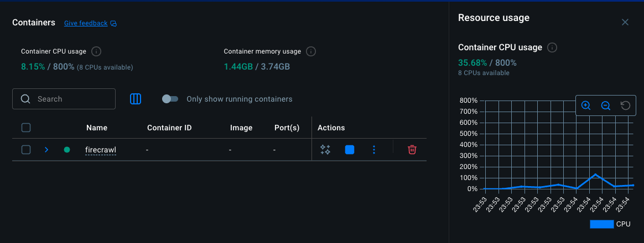Reset the CPU chart zoom

625,105
